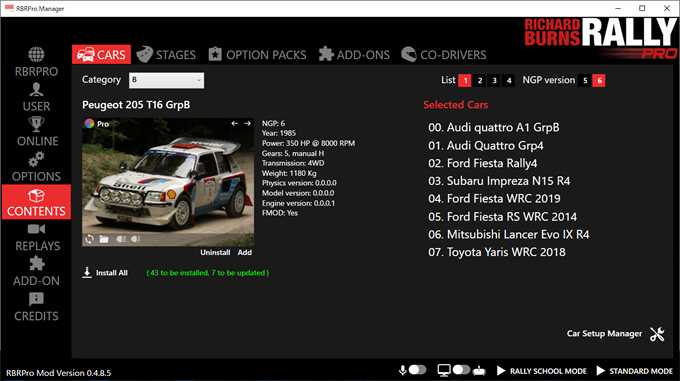
Task: Switch to the CO-DRIVERS tab
Action: coord(444,55)
